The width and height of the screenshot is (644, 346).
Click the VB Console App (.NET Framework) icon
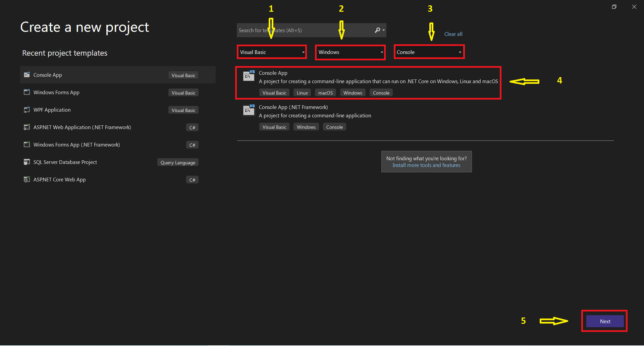(x=249, y=110)
